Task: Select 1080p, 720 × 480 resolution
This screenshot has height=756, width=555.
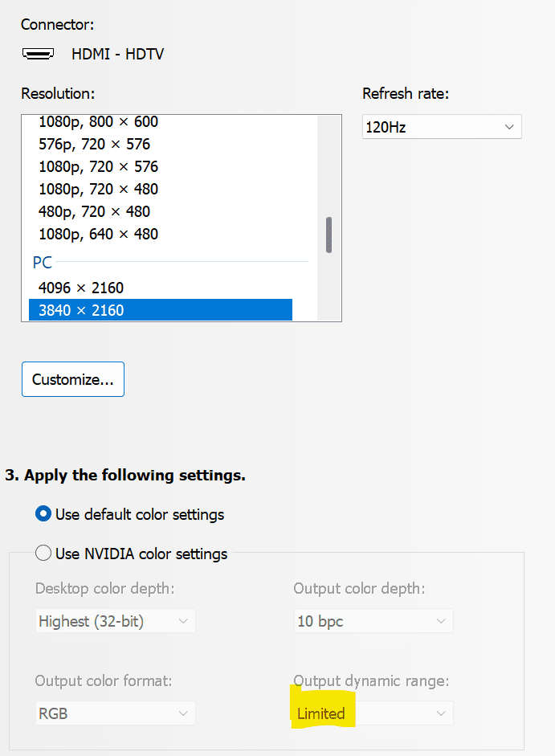Action: (x=98, y=190)
